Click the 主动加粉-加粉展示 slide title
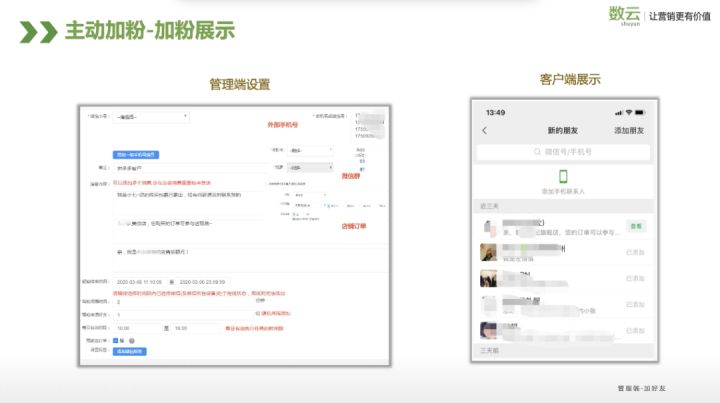Image resolution: width=720 pixels, height=403 pixels. pyautogui.click(x=150, y=31)
